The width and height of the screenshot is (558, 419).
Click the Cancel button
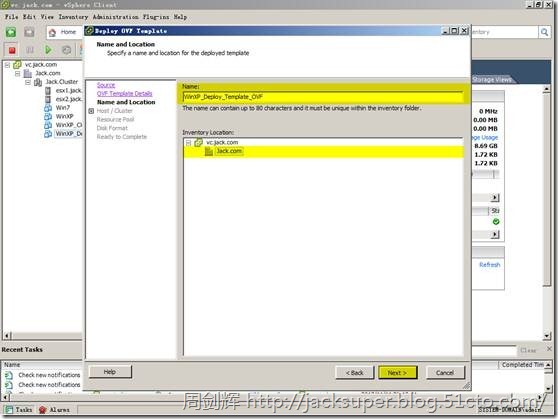pos(445,373)
